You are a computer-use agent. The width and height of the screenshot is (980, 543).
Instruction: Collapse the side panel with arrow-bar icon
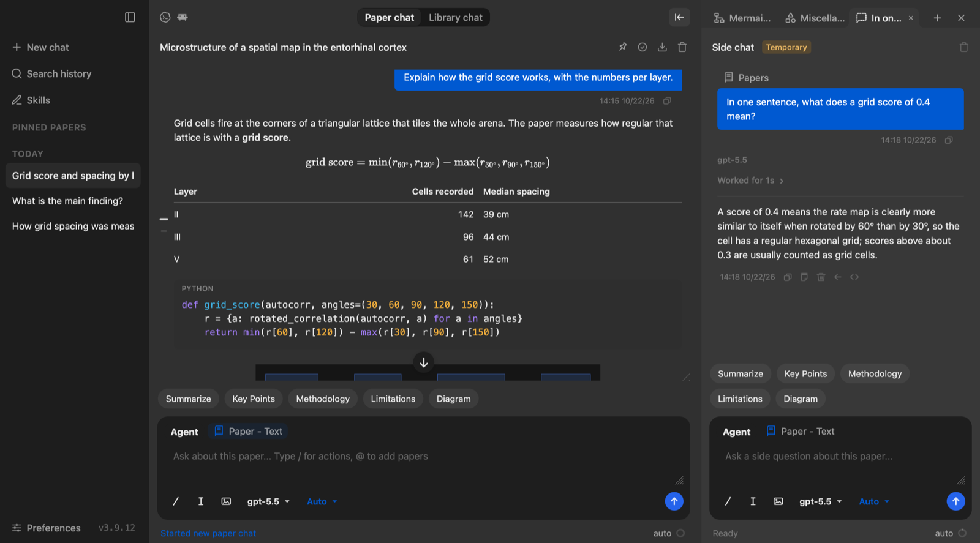[x=679, y=17]
